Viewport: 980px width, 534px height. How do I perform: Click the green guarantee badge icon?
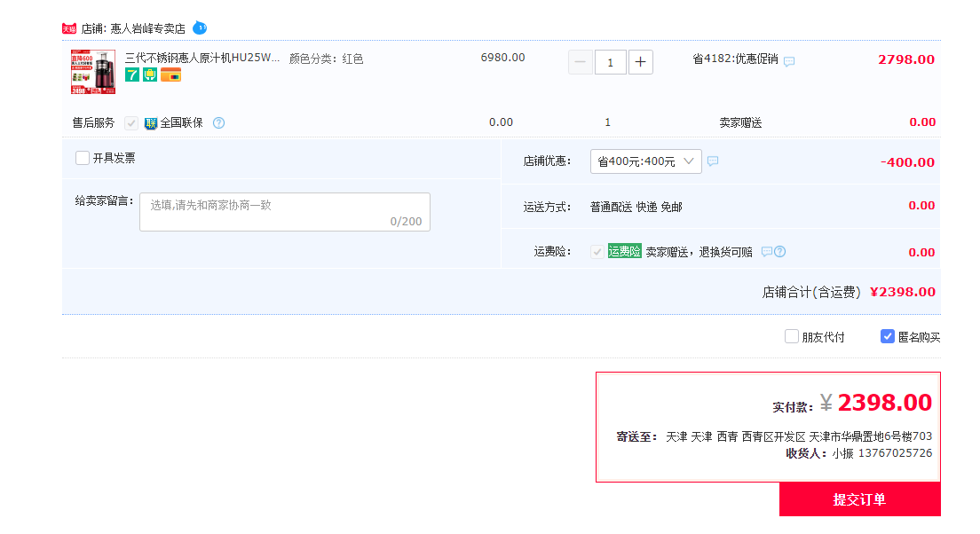click(150, 75)
